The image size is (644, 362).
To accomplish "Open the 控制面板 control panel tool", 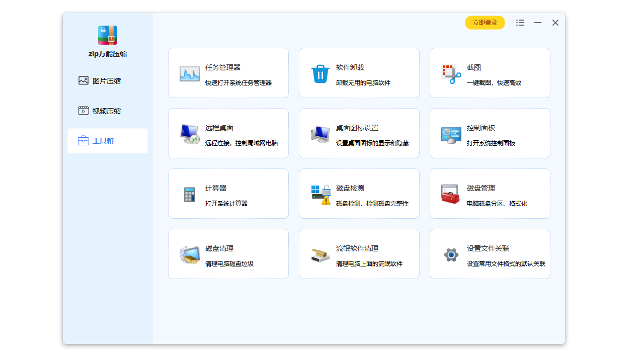I will point(490,133).
